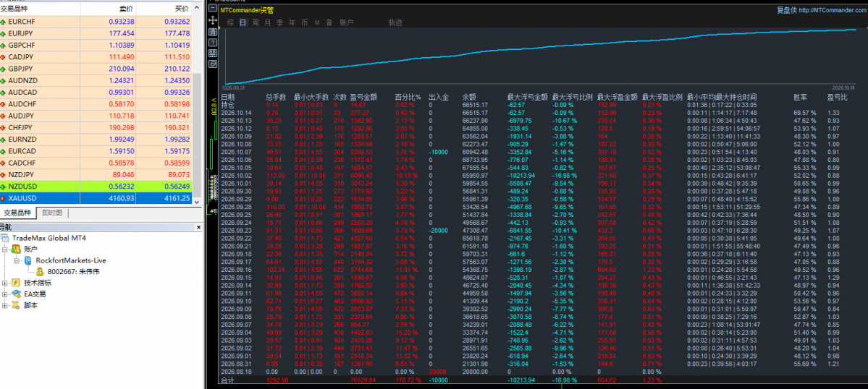The height and width of the screenshot is (389, 868).
Task: Open the question mark help icon
Action: 212,43
